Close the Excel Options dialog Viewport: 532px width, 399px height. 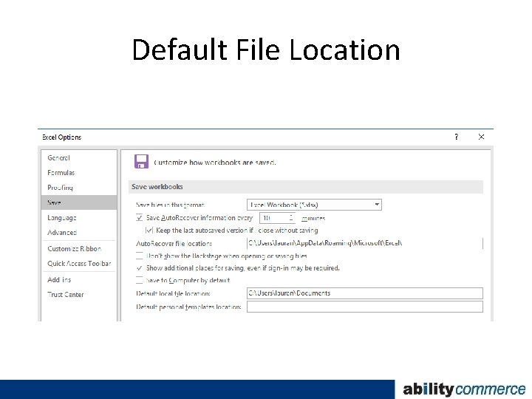(481, 137)
